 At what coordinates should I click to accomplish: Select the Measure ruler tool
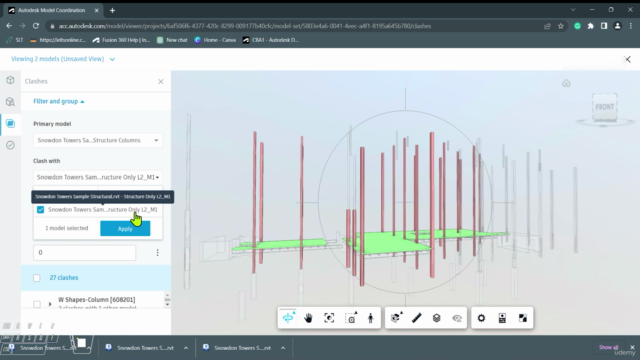(x=416, y=318)
